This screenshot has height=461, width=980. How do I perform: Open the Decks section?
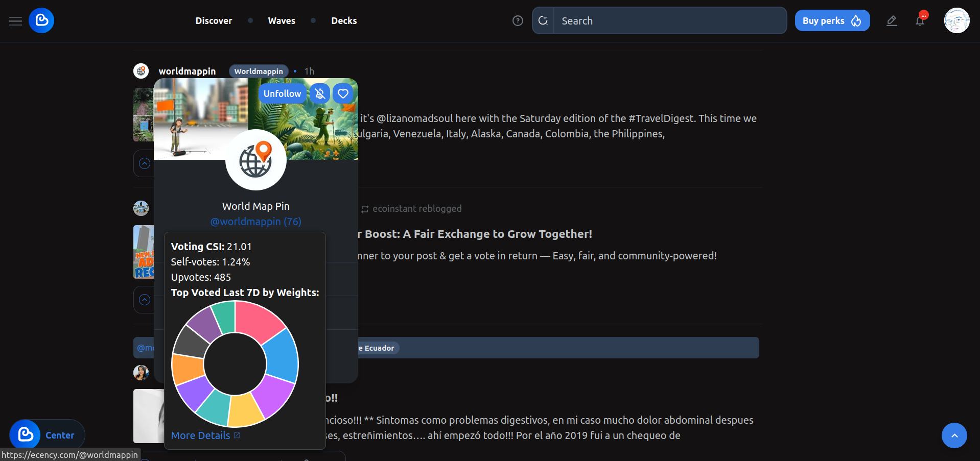pos(344,21)
